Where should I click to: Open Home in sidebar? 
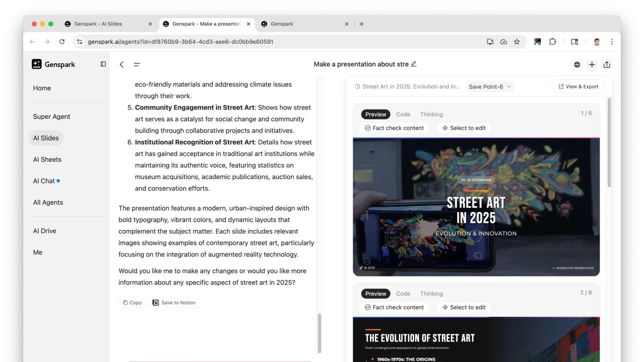42,88
